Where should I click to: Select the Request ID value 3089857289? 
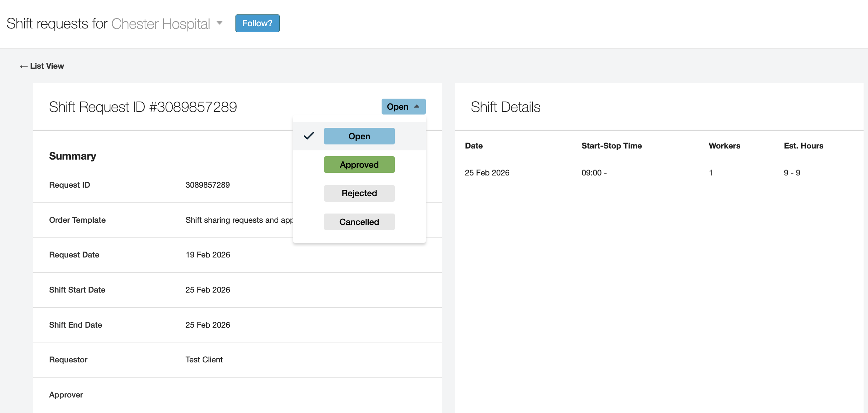(207, 185)
